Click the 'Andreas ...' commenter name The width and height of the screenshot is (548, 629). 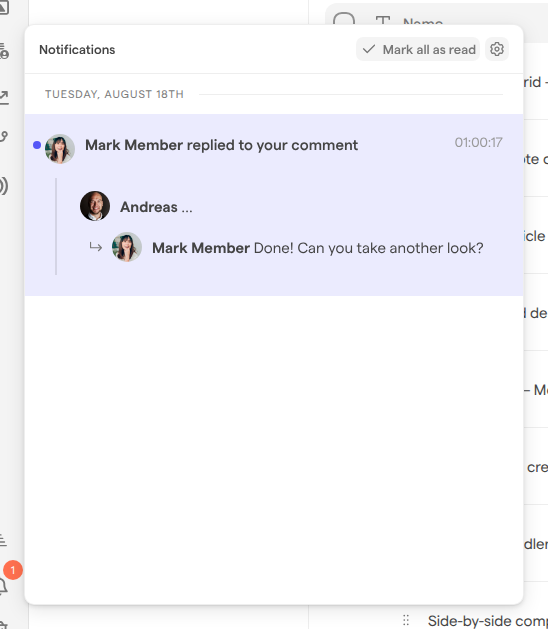click(156, 207)
